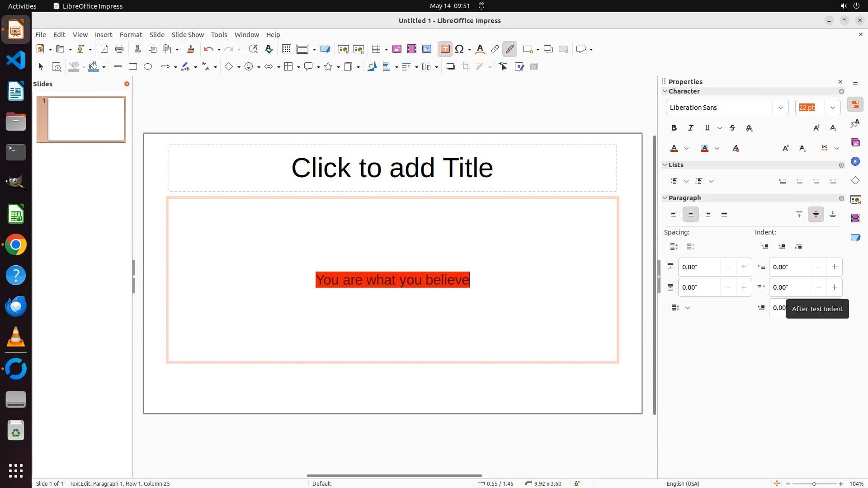
Task: Click the Insert Table icon
Action: pos(376,49)
